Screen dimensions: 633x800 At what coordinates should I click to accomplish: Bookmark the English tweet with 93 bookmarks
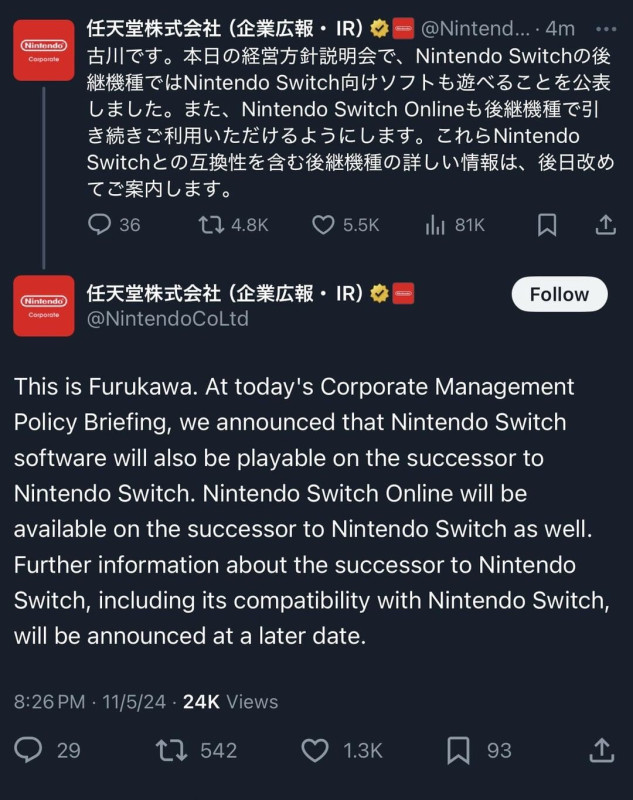click(x=458, y=749)
